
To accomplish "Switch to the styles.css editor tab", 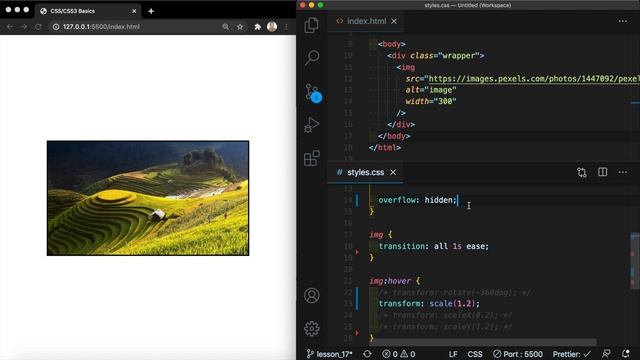I will pyautogui.click(x=365, y=172).
